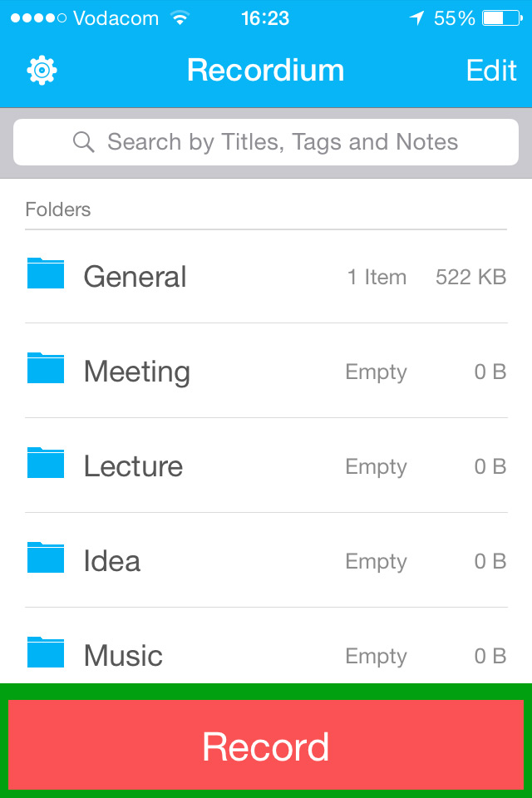The width and height of the screenshot is (532, 798).
Task: Tap the 1 Item count label
Action: click(377, 278)
